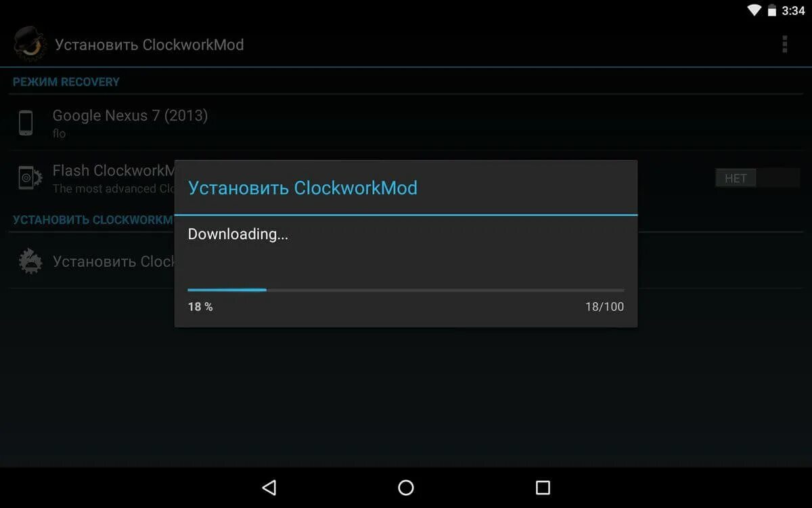Toggle the НЕТ switch
Image resolution: width=812 pixels, height=508 pixels.
[x=757, y=178]
